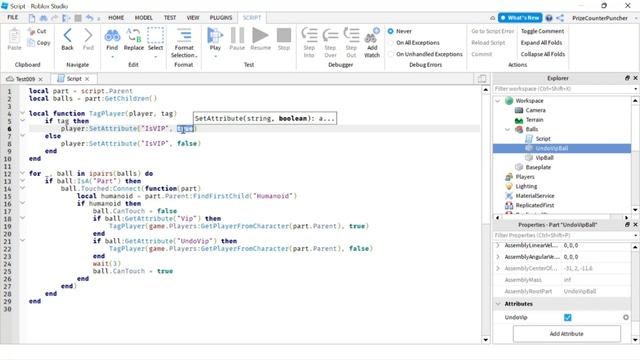
Task: Switch to the PLUGINS ribbon tab
Action: (x=221, y=18)
